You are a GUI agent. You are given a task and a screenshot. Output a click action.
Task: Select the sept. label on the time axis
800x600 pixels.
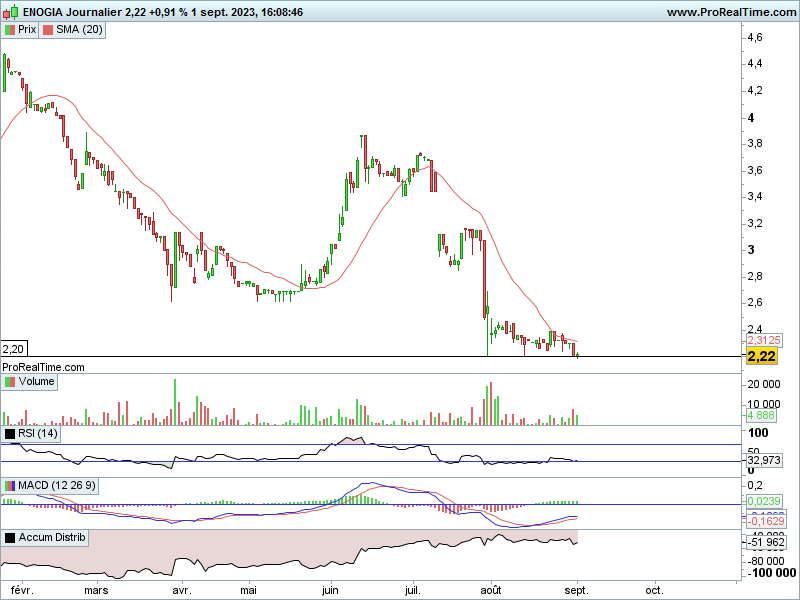tap(577, 590)
